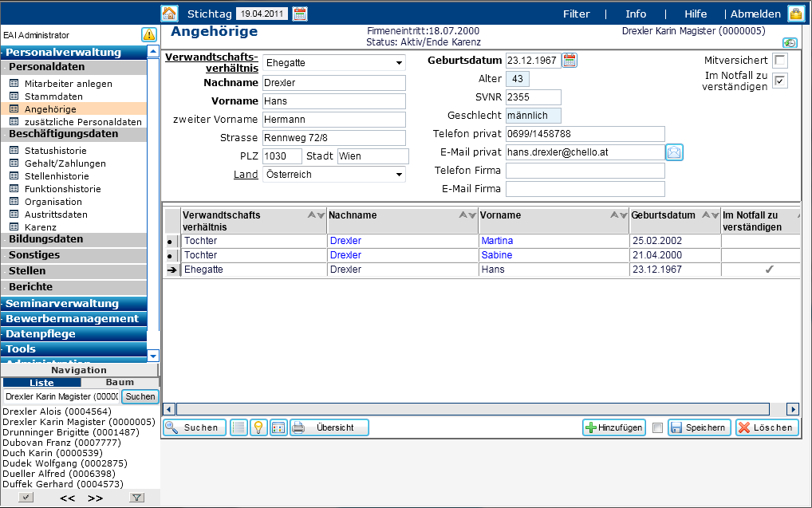812x508 pixels.
Task: Click the E-Mail Firma input field
Action: (585, 189)
